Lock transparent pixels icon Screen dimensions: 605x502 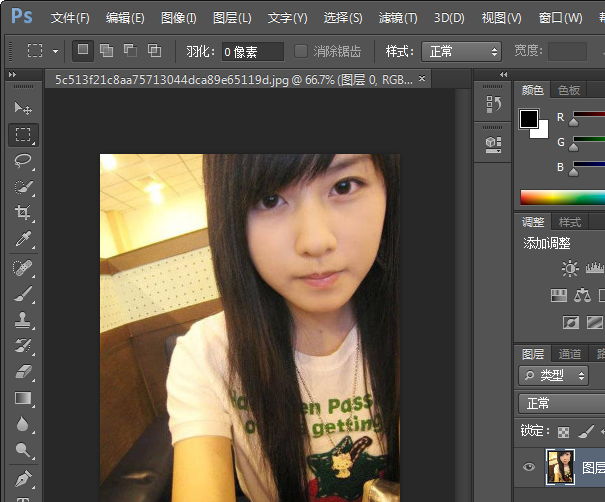click(x=563, y=433)
